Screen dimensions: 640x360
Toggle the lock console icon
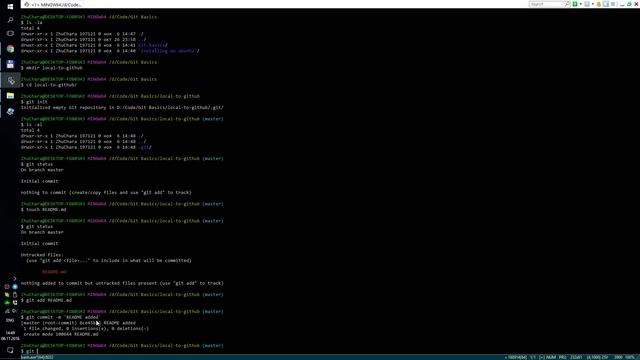tap(599, 4)
